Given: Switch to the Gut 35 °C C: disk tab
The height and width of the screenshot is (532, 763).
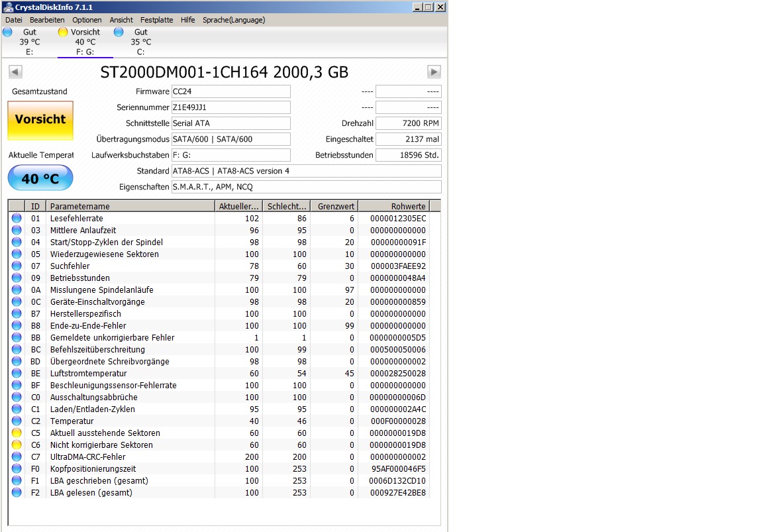Looking at the screenshot, I should click(140, 42).
